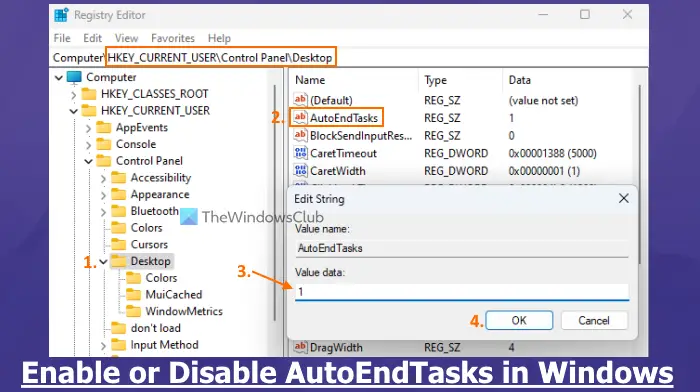Click the CaretTimeout DWORD value icon

300,153
